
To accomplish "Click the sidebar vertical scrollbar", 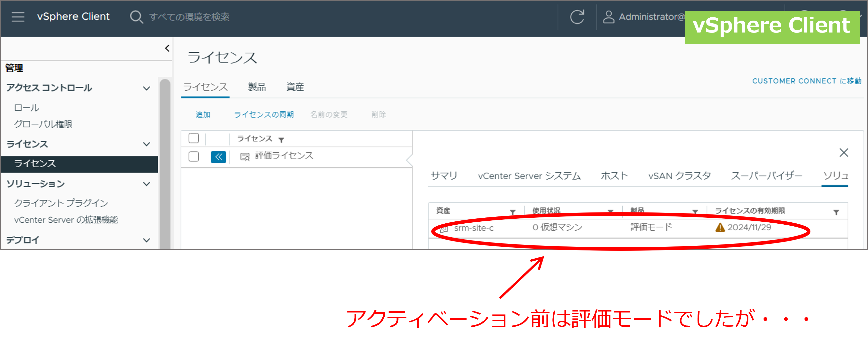I will (165, 164).
